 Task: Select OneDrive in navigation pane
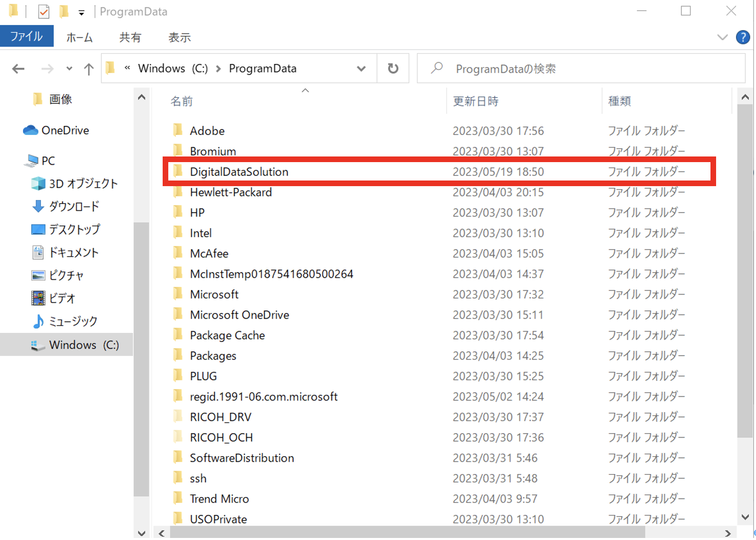click(65, 130)
